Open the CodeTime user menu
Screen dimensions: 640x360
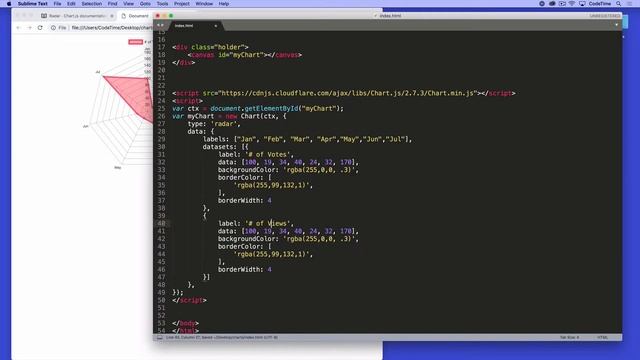click(600, 4)
